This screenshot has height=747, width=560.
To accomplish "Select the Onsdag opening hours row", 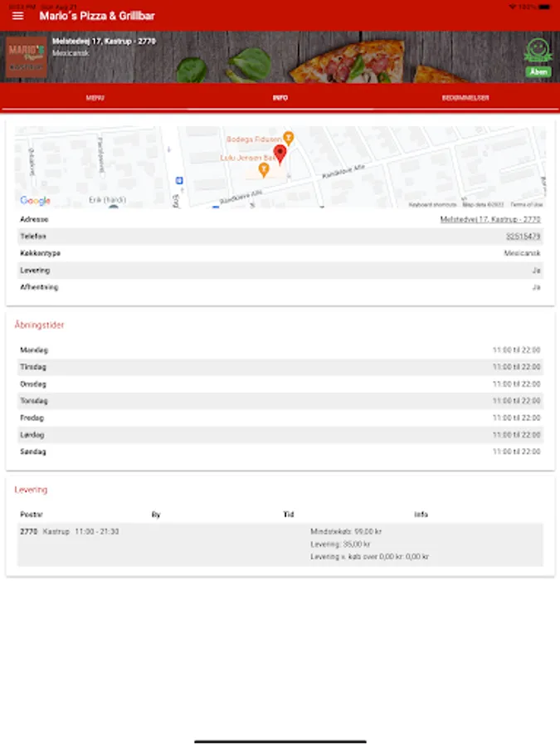I will point(280,384).
